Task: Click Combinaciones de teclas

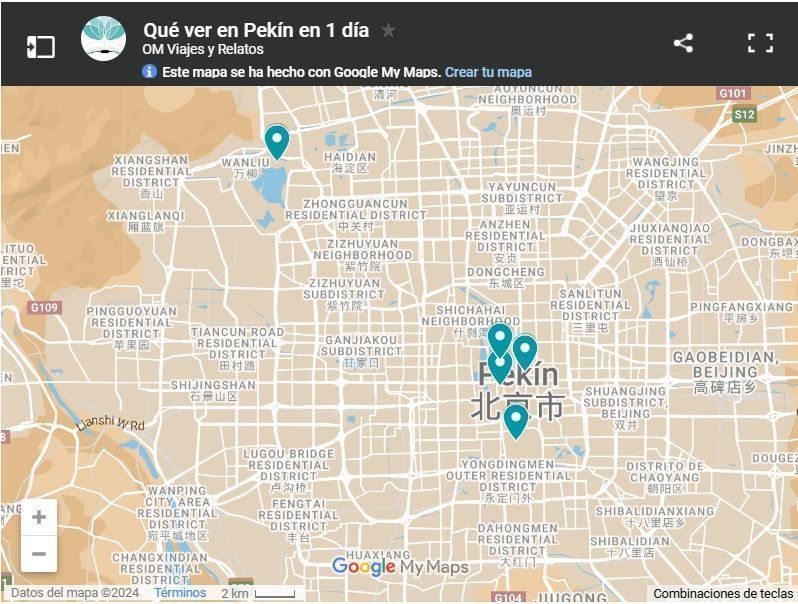Action: (x=723, y=593)
